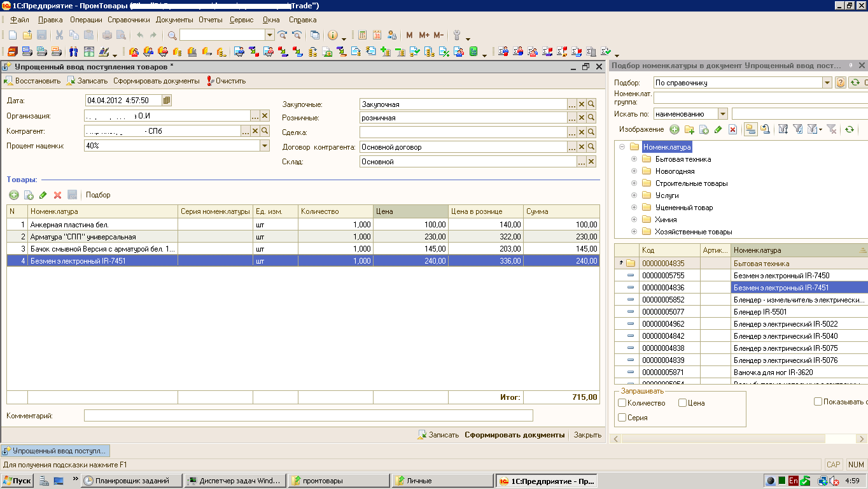Click into the Сделка input field

463,132
